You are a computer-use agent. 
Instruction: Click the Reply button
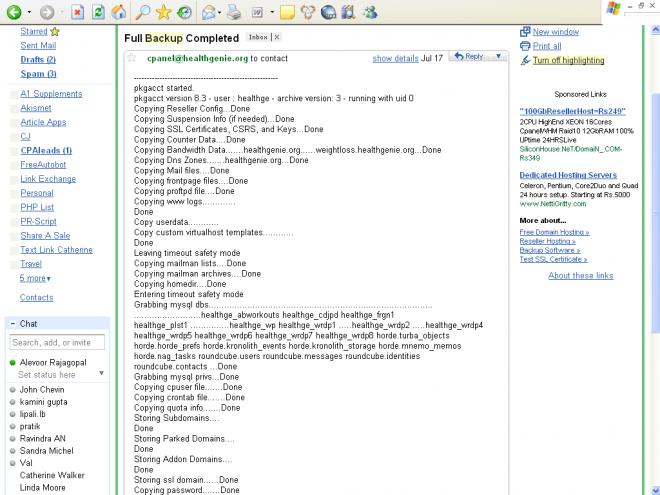(468, 56)
